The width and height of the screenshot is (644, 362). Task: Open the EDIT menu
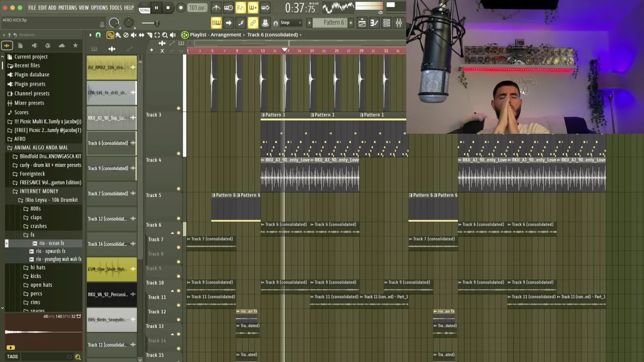[x=42, y=8]
